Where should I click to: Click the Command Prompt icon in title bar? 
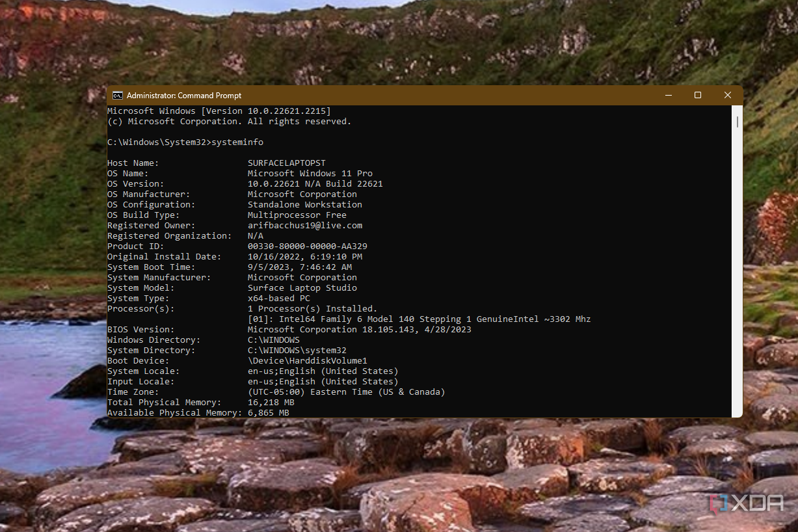118,96
